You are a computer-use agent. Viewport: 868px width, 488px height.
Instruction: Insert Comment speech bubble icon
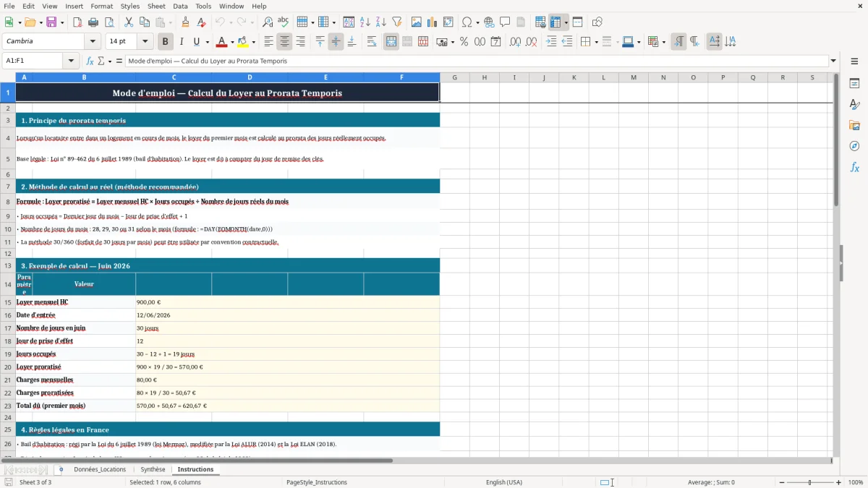[x=505, y=22]
